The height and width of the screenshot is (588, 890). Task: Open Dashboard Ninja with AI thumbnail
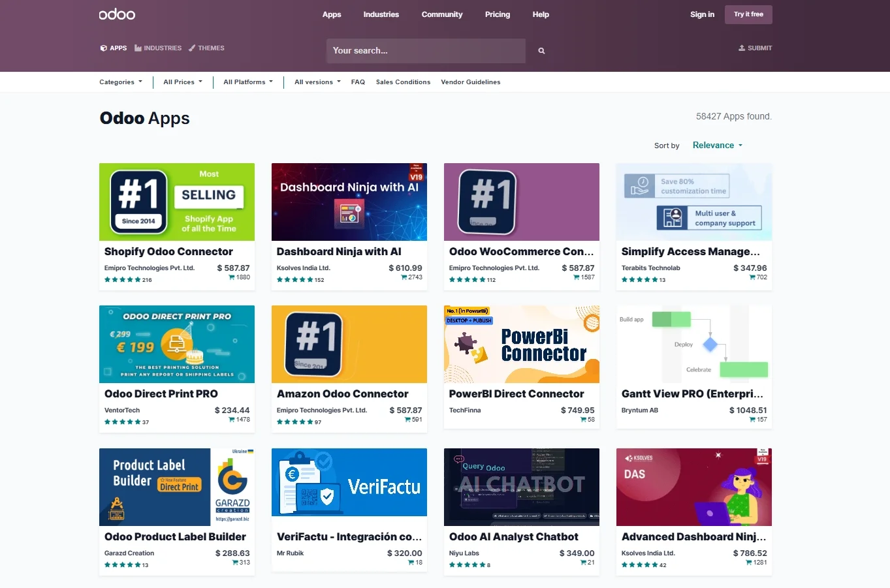tap(349, 202)
